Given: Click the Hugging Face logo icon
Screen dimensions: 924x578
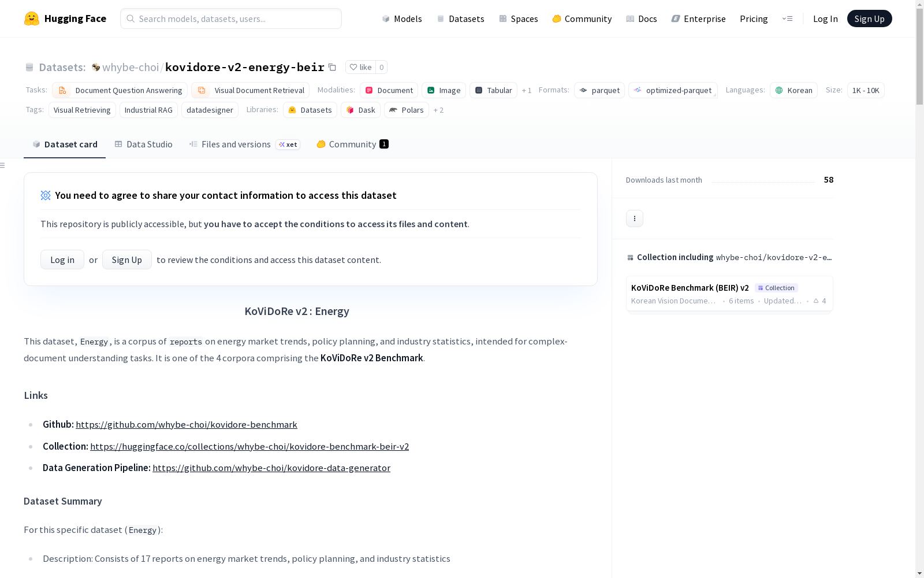Looking at the screenshot, I should [x=32, y=18].
